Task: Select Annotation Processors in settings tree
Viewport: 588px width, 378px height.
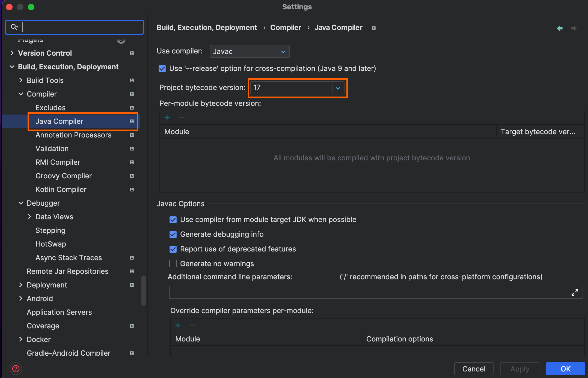Action: (x=73, y=135)
